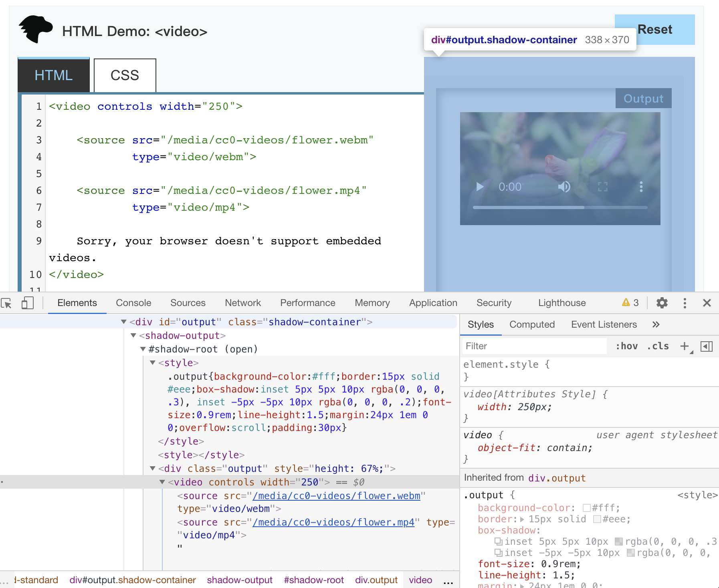
Task: Mute the video with the speaker icon
Action: click(564, 187)
